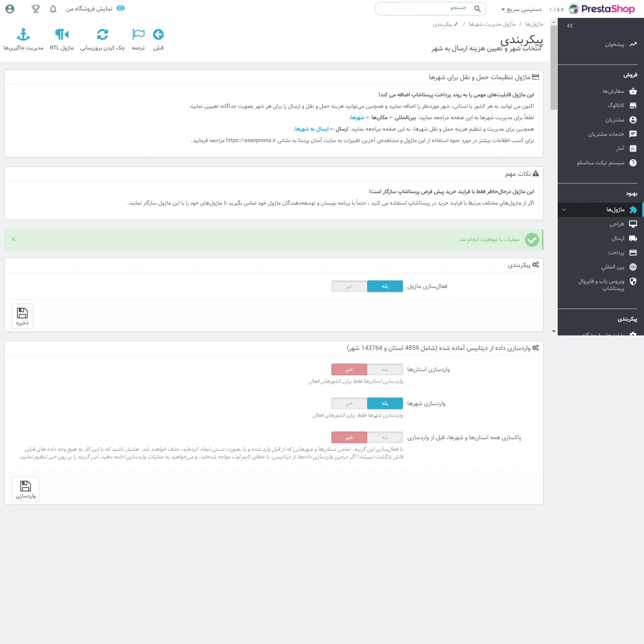Click the ویروس یاب shield icon
The width and height of the screenshot is (644, 644).
(633, 281)
